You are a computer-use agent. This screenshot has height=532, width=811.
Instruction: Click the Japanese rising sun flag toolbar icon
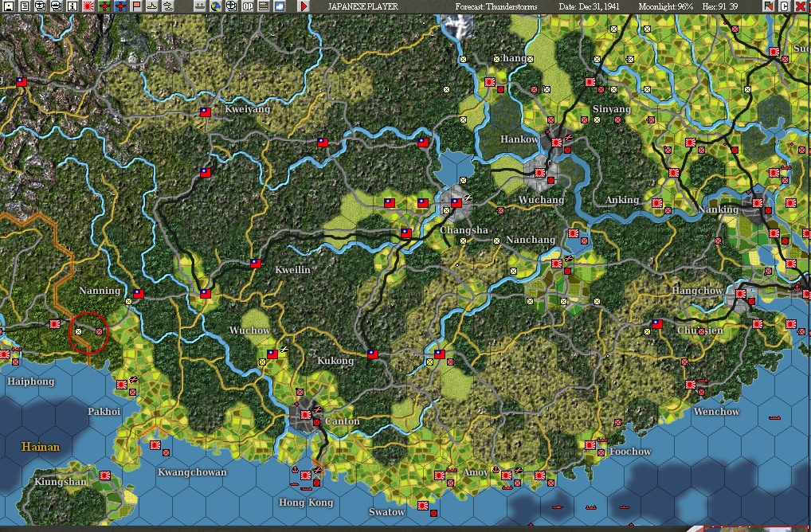tap(88, 6)
